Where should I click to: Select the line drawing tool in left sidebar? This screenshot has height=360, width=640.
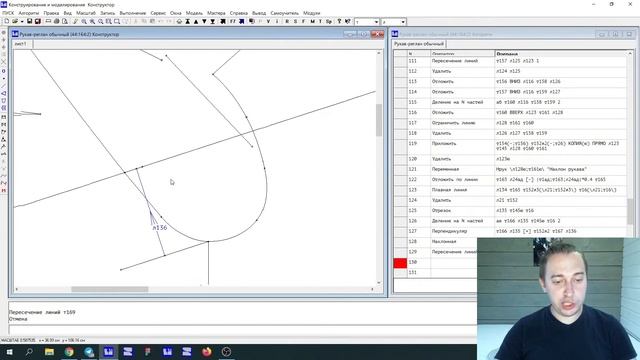click(4, 86)
